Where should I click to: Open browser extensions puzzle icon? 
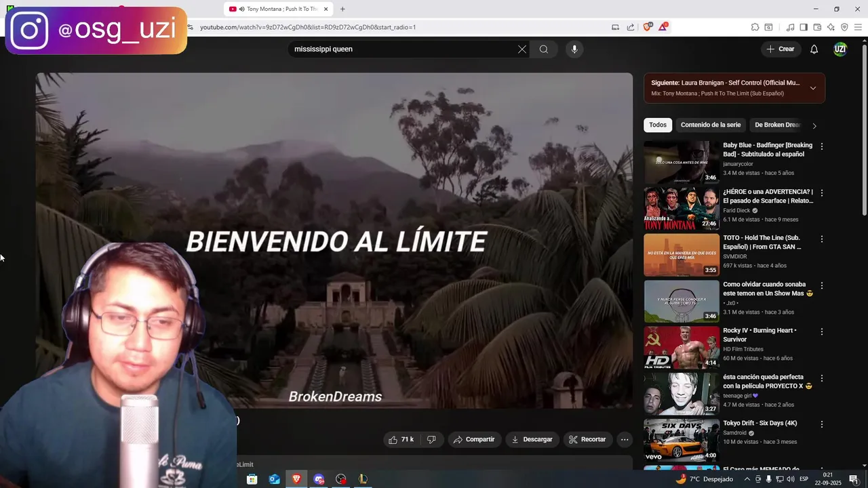click(x=755, y=27)
